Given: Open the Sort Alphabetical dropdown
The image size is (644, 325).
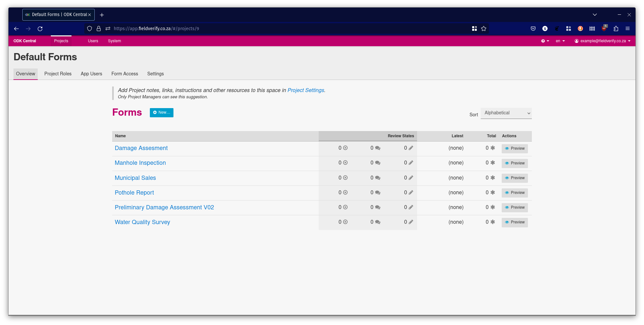Looking at the screenshot, I should click(506, 113).
